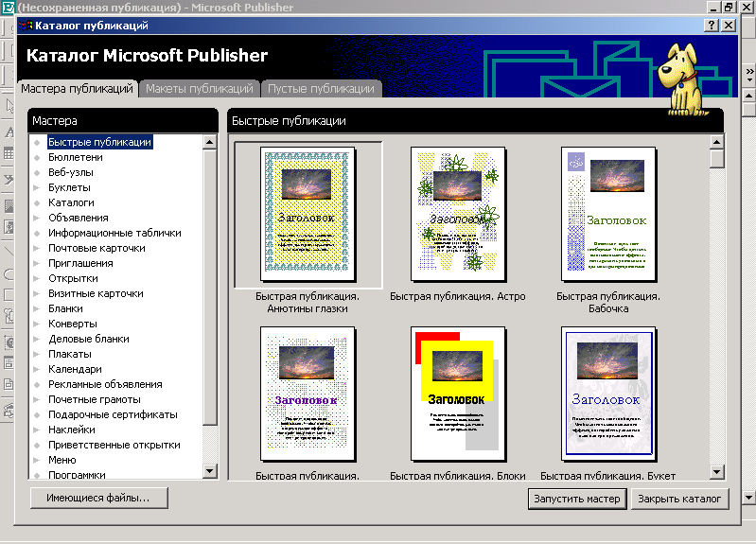Open the Пустые публикации tab
This screenshot has height=544, width=756.
(x=321, y=89)
